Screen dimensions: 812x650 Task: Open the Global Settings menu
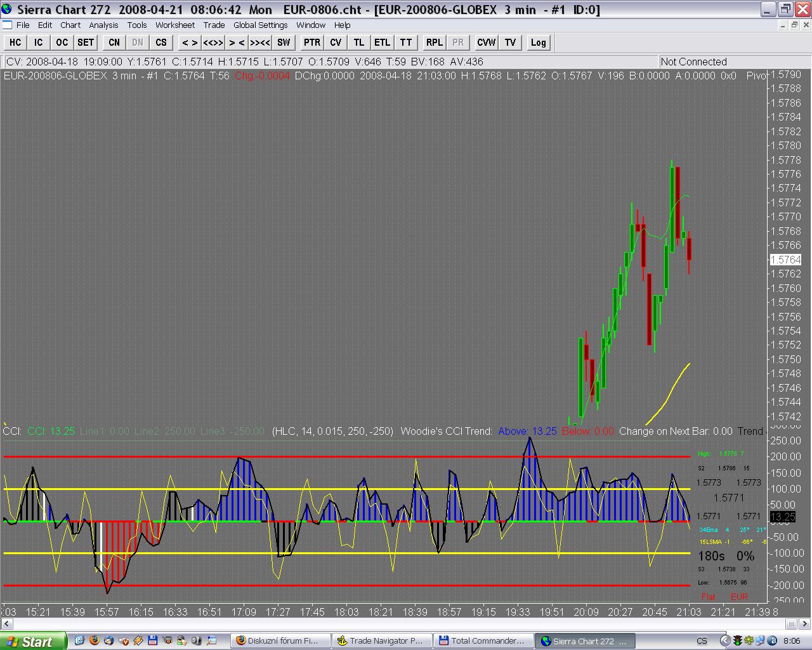click(x=261, y=25)
